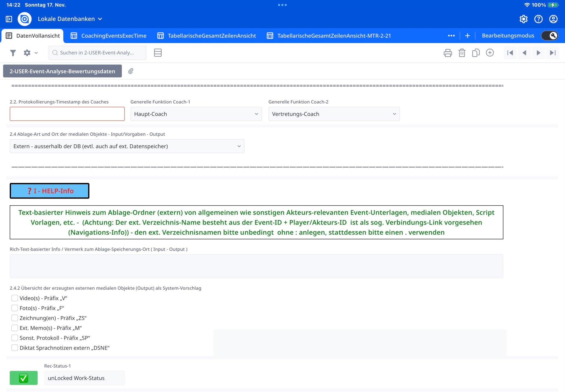Click the Rec-Status-1 label
Viewport: 565px width, 392px height.
57,366
